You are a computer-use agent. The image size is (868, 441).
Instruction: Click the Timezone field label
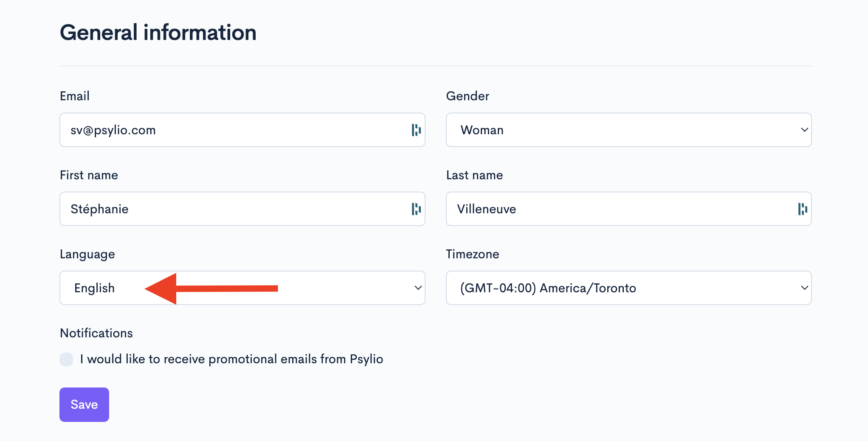(x=473, y=254)
